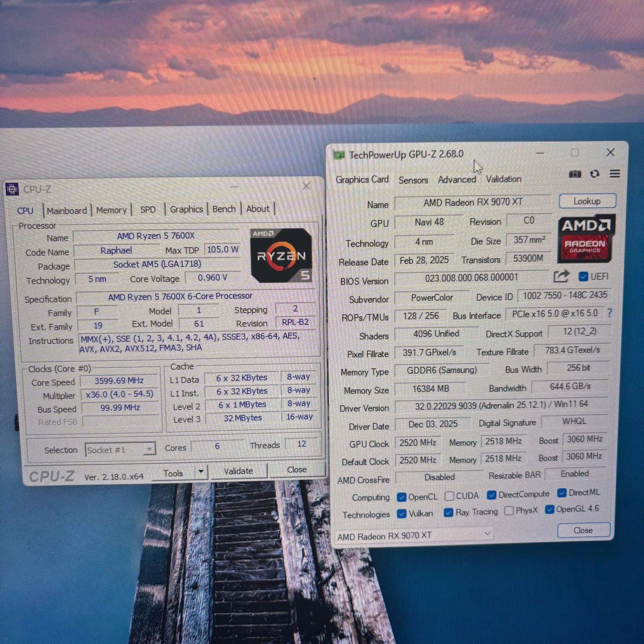The height and width of the screenshot is (644, 644).
Task: Toggle the UEFI checkbox
Action: [x=583, y=277]
